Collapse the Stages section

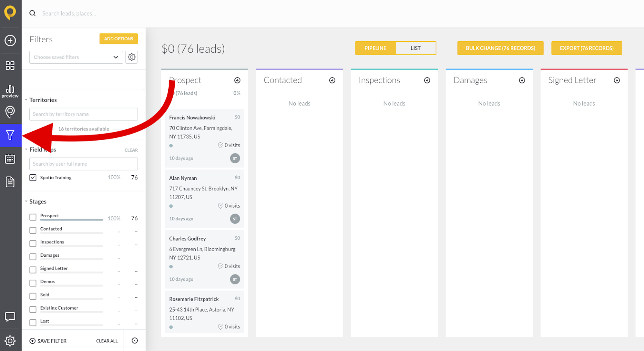coord(26,201)
